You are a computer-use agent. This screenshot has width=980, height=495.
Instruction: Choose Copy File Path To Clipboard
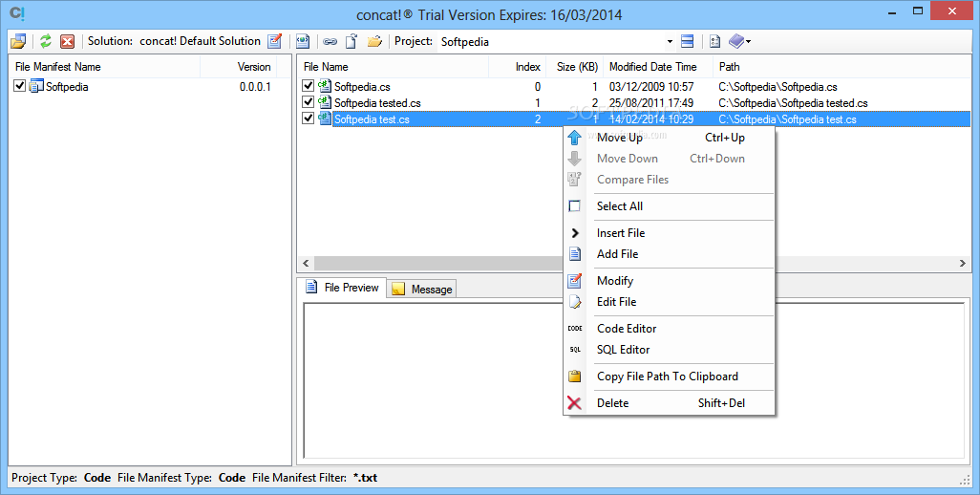669,377
